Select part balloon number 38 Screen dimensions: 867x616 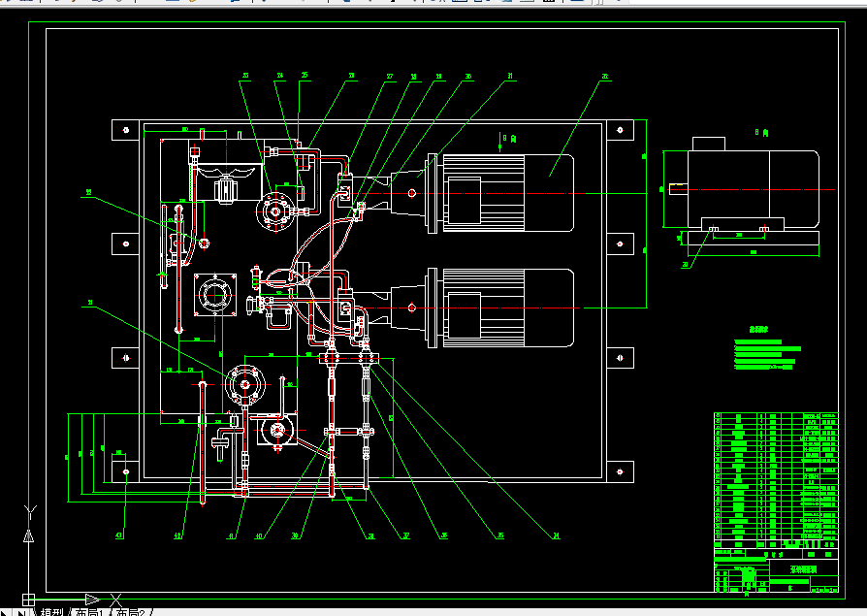coord(371,535)
